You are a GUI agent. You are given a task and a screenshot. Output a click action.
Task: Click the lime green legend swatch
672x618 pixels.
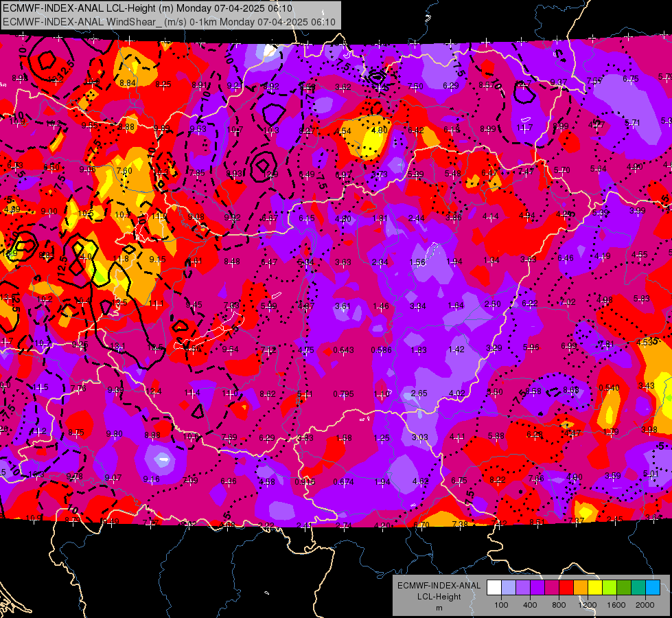(610, 588)
